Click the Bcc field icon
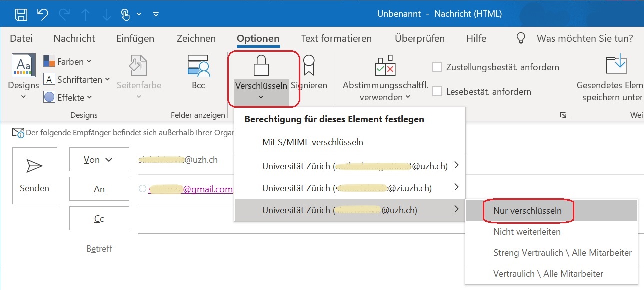Image resolution: width=644 pixels, height=290 pixels. tap(198, 65)
